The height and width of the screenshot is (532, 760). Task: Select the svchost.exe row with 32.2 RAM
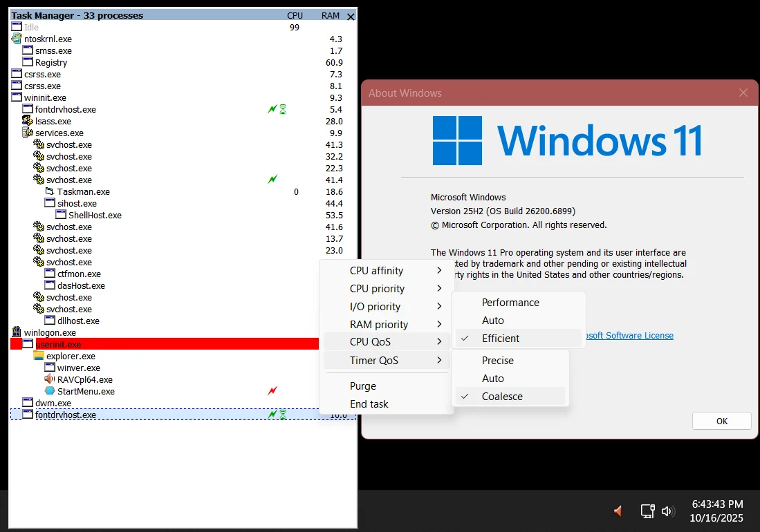point(183,156)
